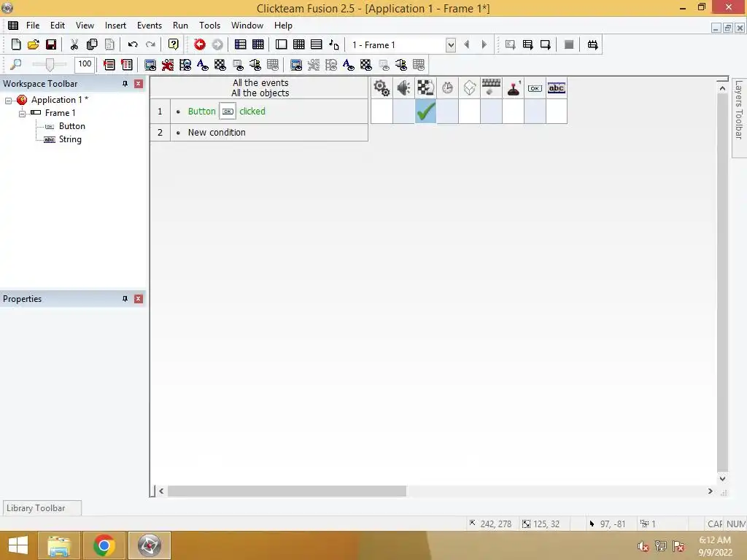Image resolution: width=747 pixels, height=560 pixels.
Task: Create a new application with New icon
Action: [x=16, y=44]
